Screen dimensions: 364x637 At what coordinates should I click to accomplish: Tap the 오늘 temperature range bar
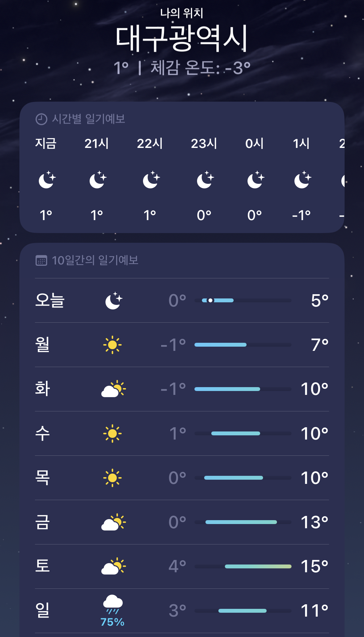point(243,300)
